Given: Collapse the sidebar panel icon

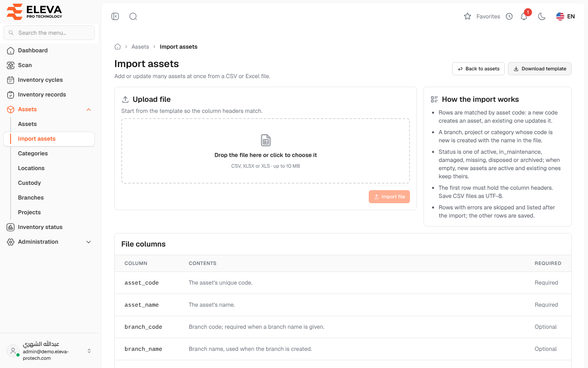Looking at the screenshot, I should click(115, 16).
